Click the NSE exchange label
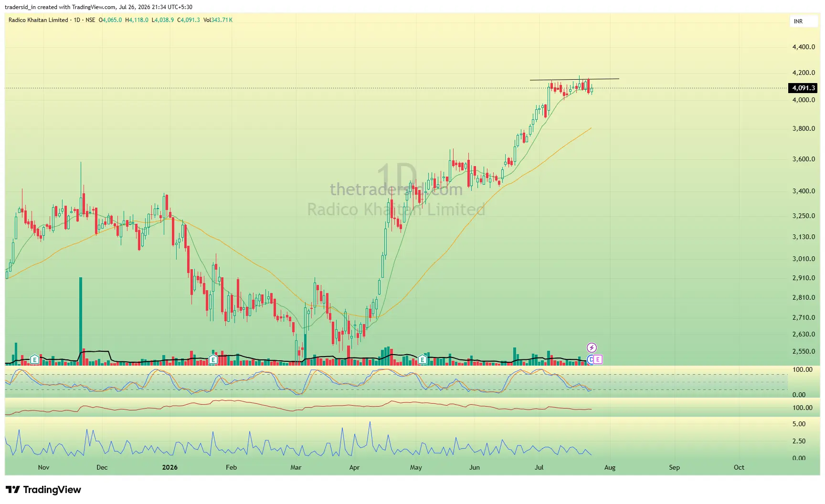 90,20
